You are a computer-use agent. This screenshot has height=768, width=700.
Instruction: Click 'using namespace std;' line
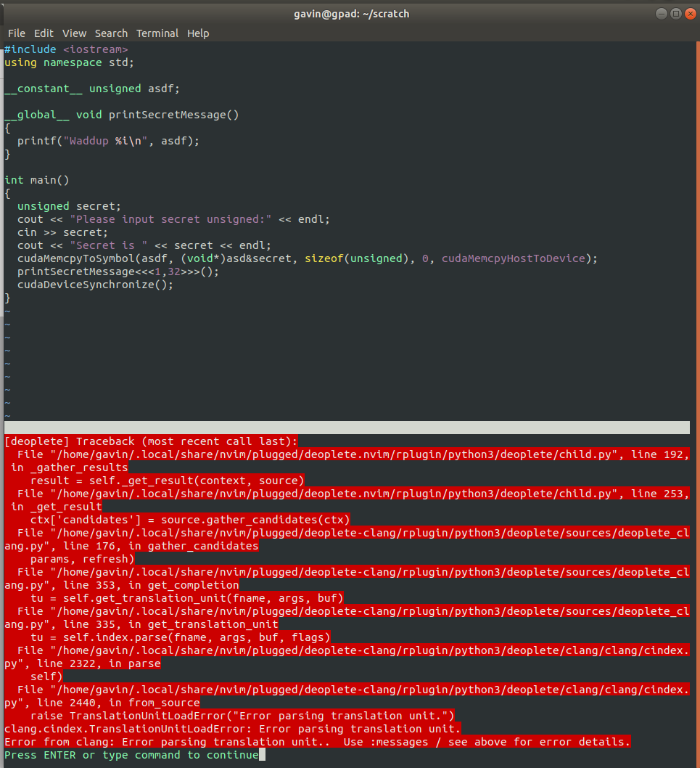point(69,62)
